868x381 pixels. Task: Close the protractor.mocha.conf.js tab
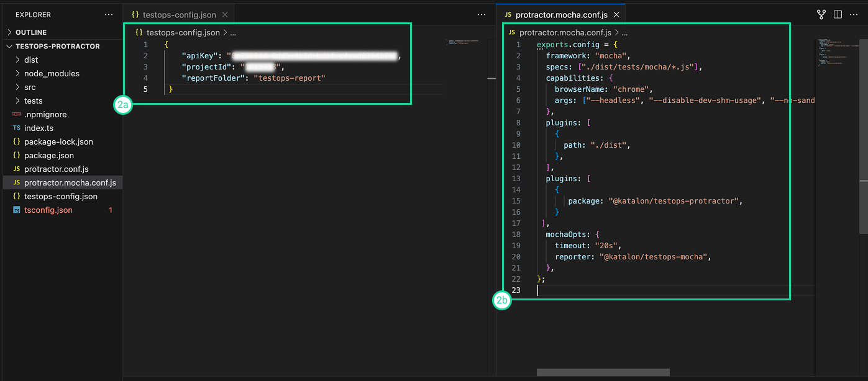tap(616, 14)
